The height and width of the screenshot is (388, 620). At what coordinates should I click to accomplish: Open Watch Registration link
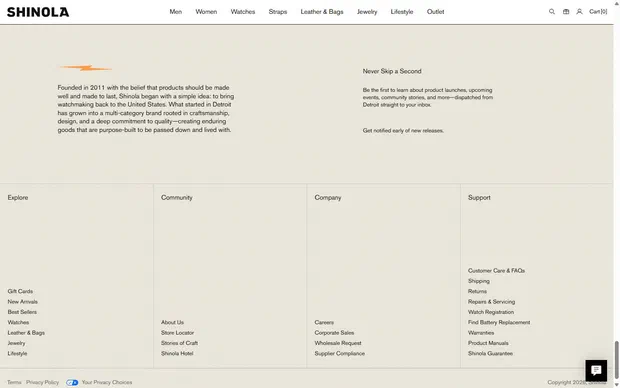click(x=491, y=312)
